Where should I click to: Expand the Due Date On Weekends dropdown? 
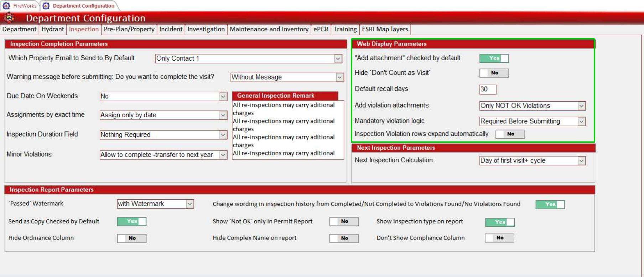coord(223,96)
